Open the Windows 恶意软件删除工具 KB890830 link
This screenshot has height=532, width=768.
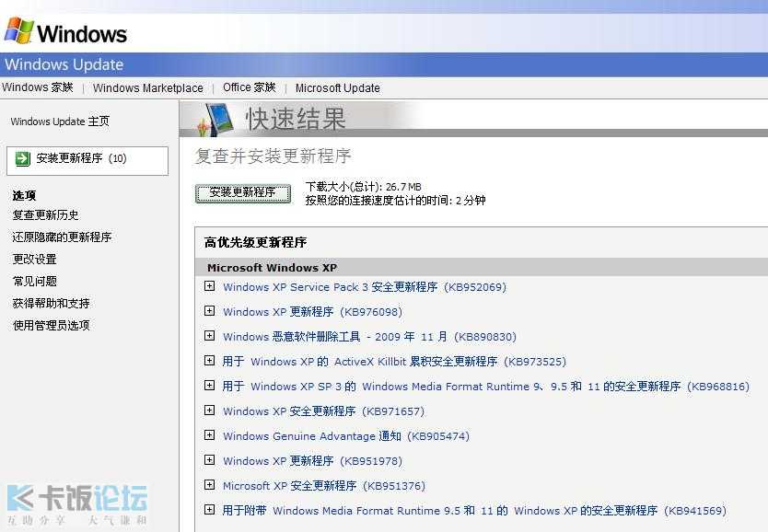click(370, 337)
